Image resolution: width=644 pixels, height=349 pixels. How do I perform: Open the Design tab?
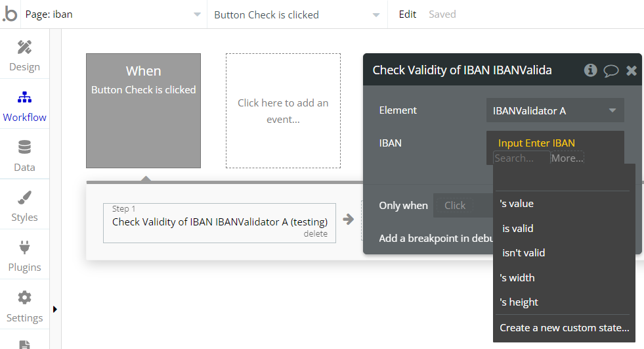[24, 55]
